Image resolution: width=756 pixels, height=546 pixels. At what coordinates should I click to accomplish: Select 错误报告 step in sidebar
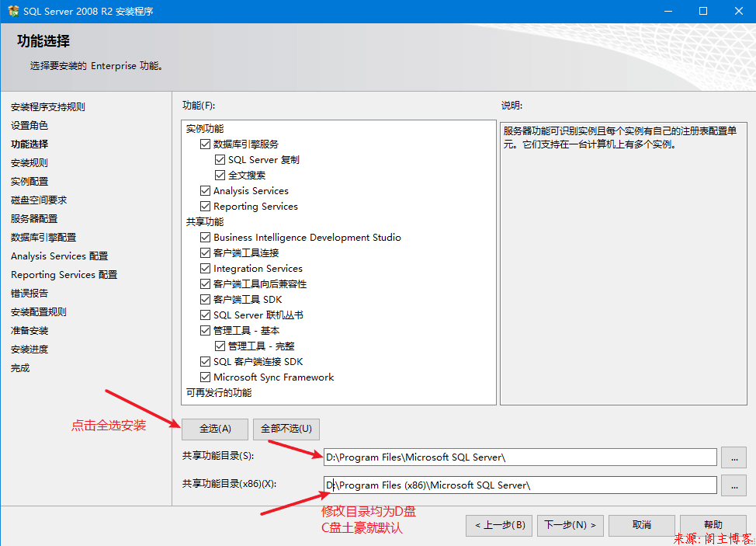pos(29,294)
